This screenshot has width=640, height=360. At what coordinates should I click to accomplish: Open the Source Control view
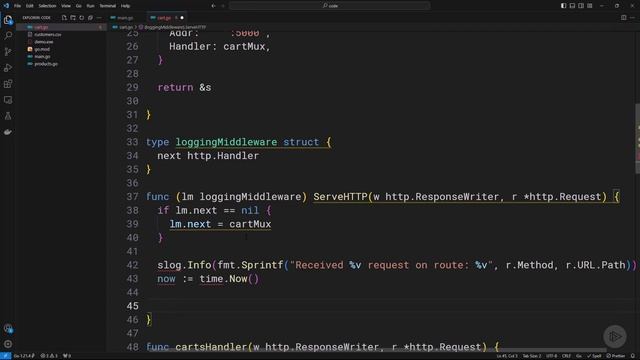coord(8,52)
